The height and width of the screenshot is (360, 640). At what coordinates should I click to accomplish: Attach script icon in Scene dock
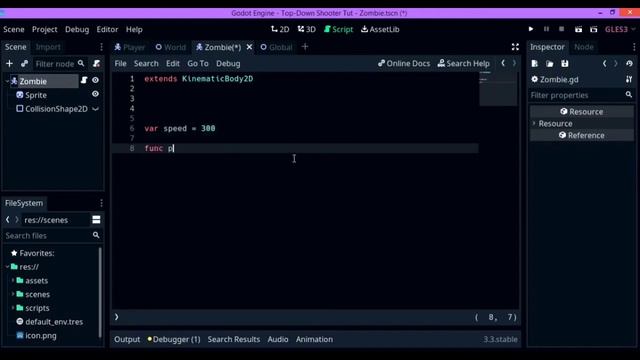click(x=96, y=64)
